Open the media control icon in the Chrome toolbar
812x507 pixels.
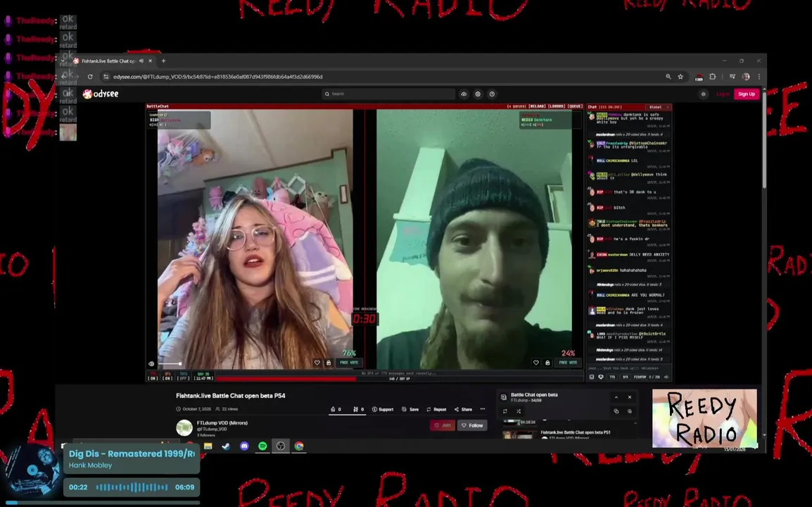pyautogui.click(x=732, y=77)
